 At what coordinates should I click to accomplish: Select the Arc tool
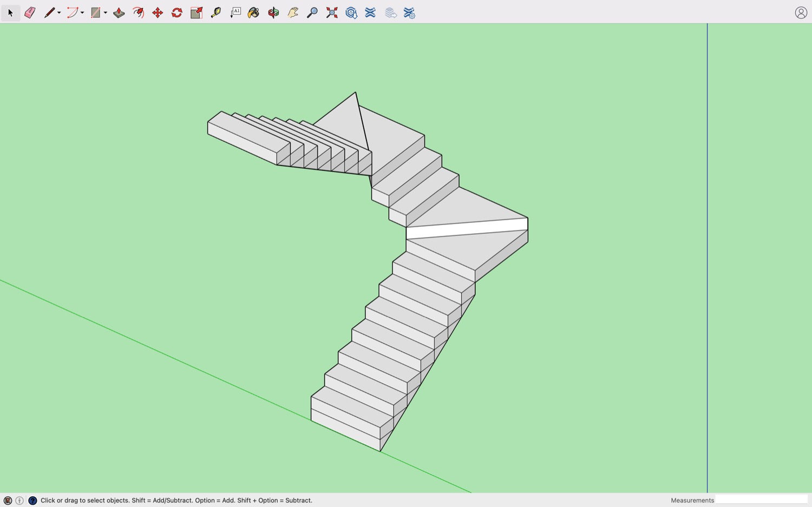coord(72,12)
